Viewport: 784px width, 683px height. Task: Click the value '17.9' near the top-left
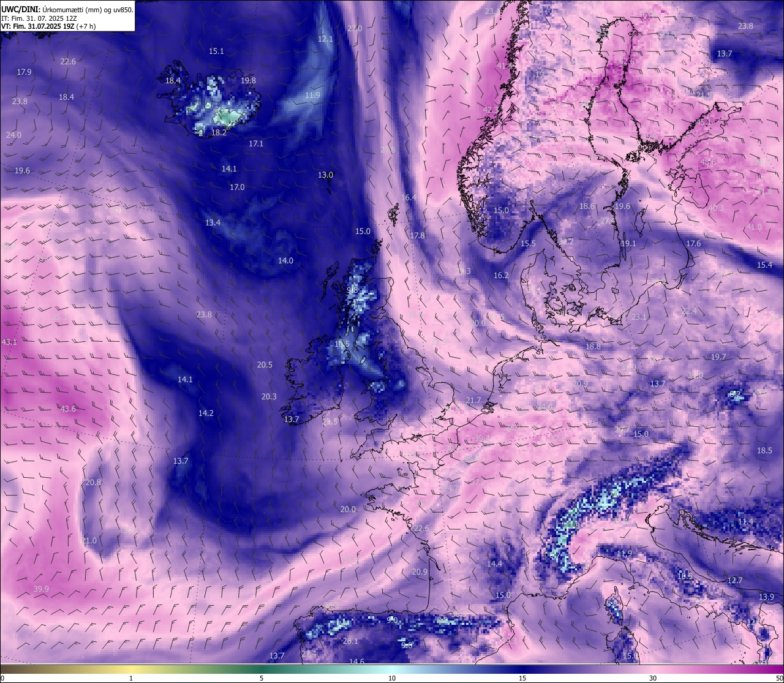click(24, 72)
